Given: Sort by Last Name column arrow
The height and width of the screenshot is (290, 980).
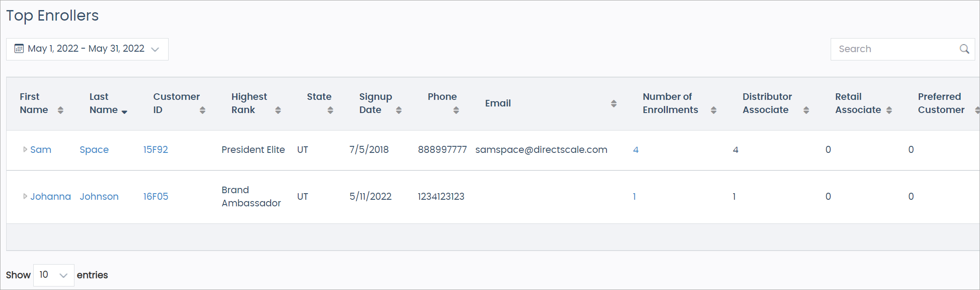Looking at the screenshot, I should (124, 112).
